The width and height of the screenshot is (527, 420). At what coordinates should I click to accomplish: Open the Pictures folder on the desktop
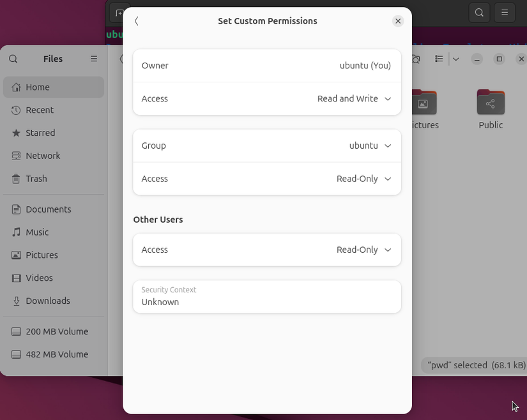(425, 102)
